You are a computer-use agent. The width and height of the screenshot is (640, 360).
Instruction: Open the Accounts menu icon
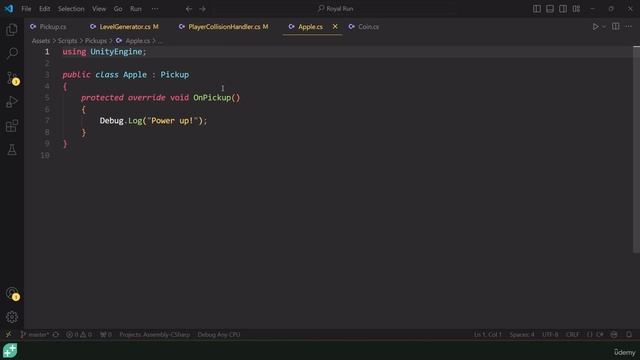click(x=12, y=293)
